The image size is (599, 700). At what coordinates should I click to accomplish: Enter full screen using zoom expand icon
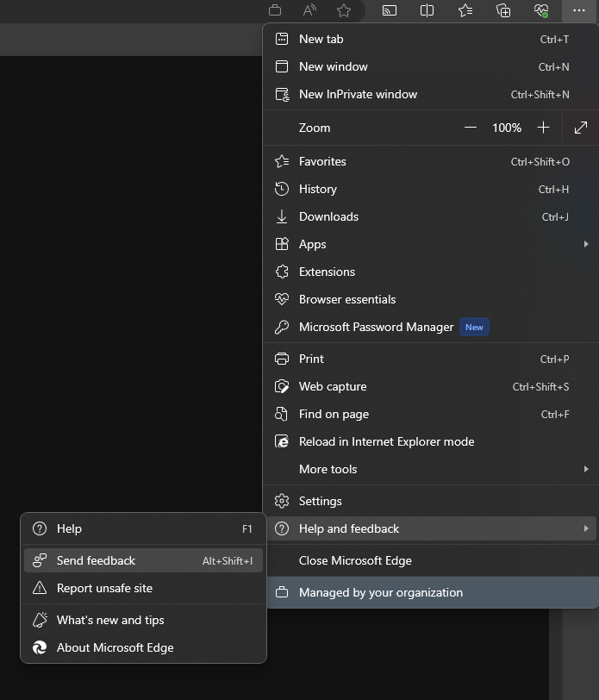pos(581,128)
